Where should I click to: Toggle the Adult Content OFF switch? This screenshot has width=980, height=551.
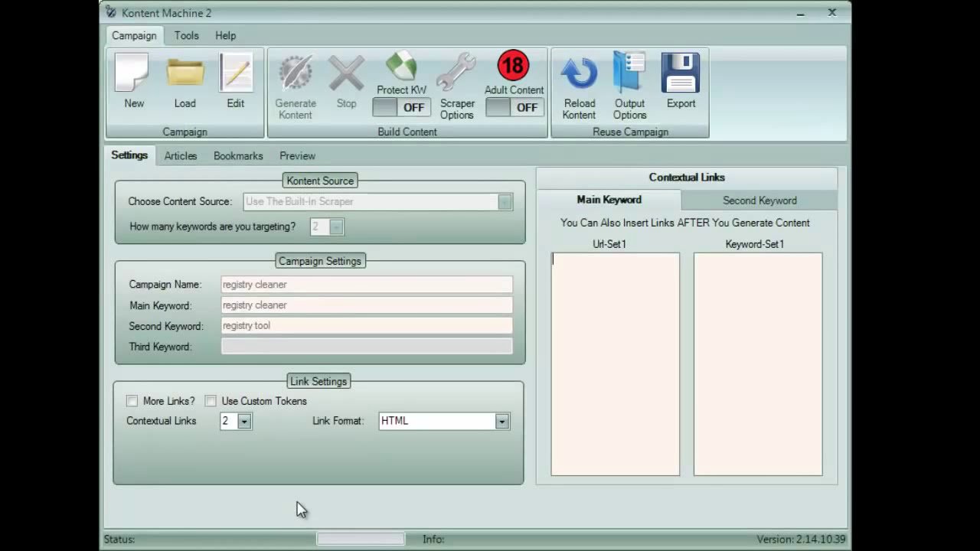515,107
